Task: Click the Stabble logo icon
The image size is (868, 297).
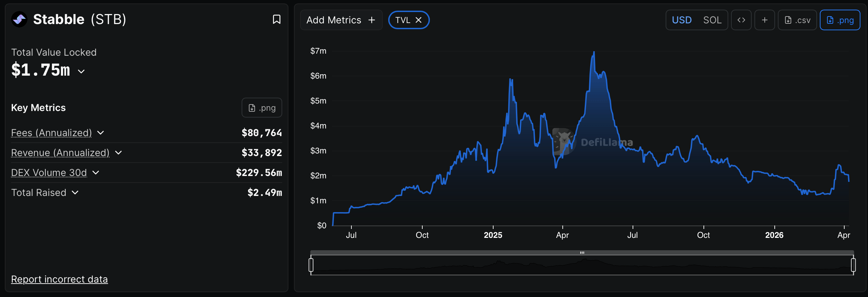Action: pyautogui.click(x=19, y=19)
